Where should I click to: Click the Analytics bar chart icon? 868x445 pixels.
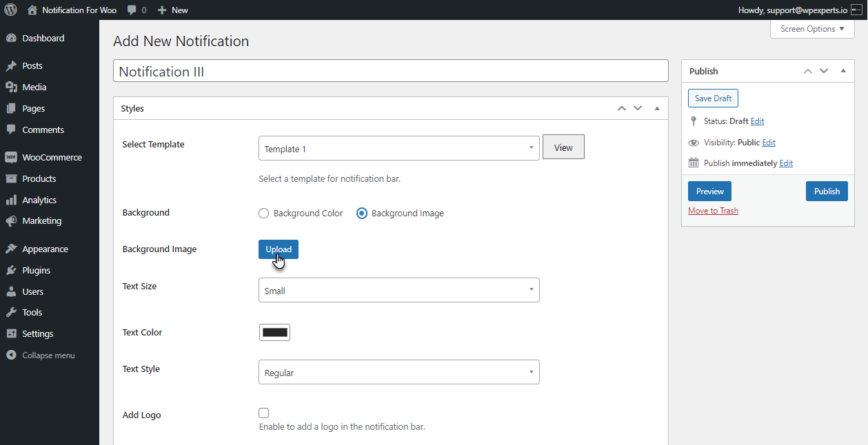pyautogui.click(x=11, y=200)
